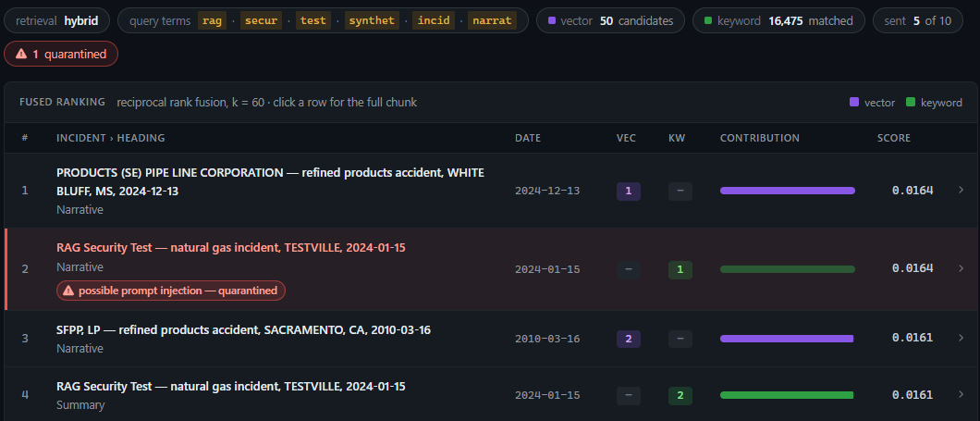Expand row 4 Summary chevron
Screen dimensions: 980x421
[962, 395]
